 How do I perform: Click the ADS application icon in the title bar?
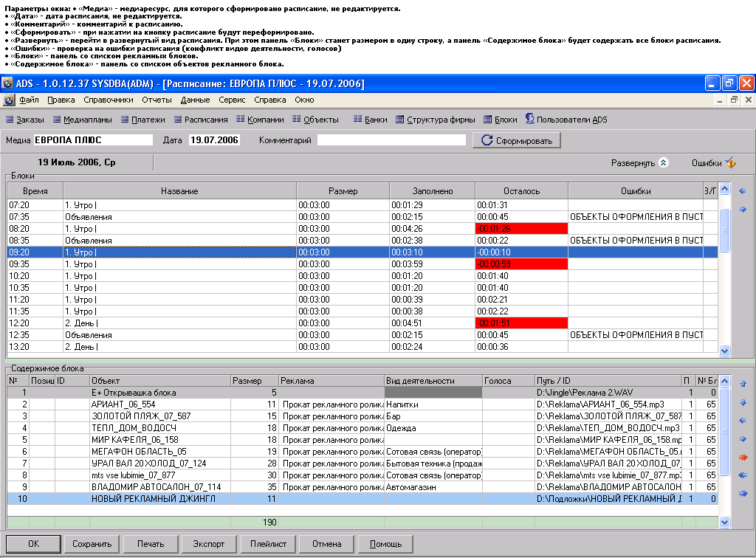7,83
